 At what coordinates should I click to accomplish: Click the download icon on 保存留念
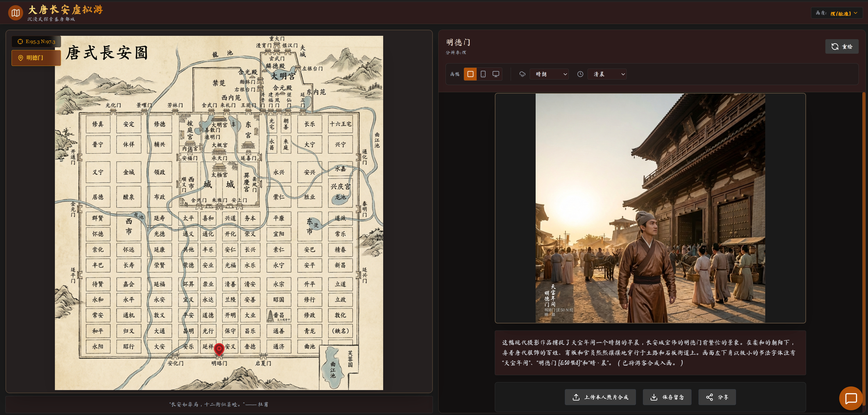[654, 397]
